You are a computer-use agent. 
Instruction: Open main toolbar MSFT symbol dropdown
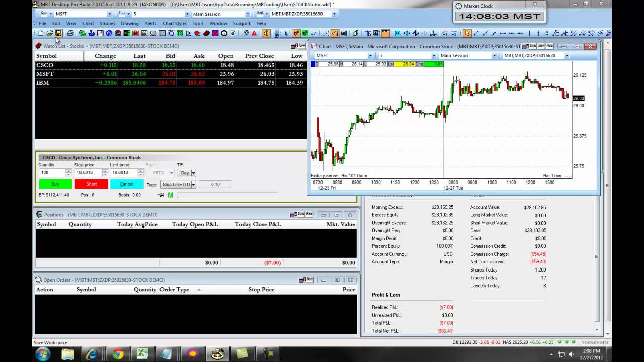click(x=109, y=14)
